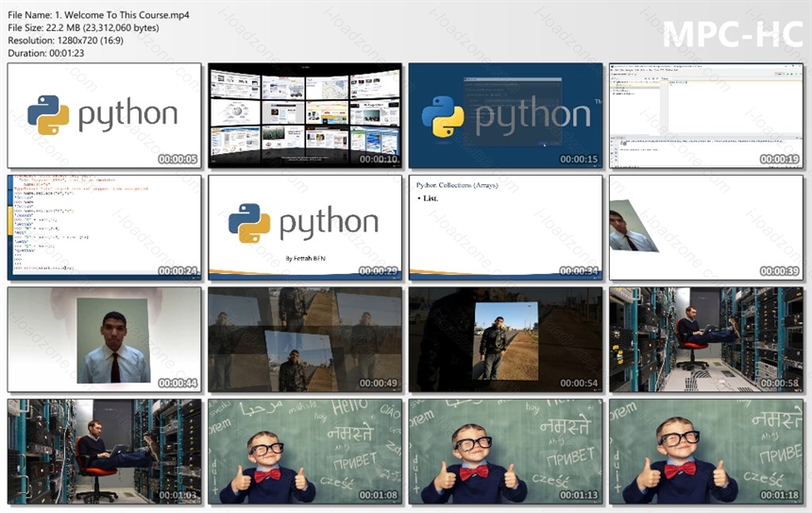The image size is (812, 513).
Task: Click the MPC-HC logo text
Action: [733, 35]
